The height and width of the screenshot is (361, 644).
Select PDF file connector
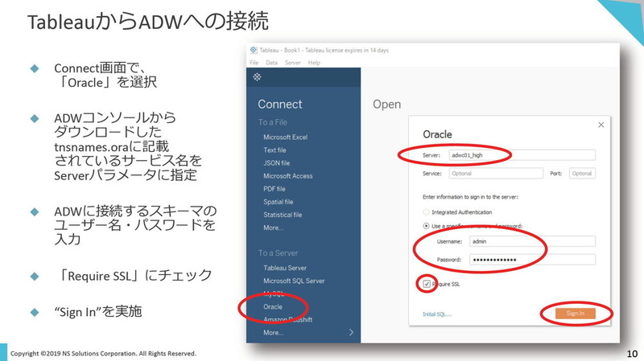click(275, 189)
